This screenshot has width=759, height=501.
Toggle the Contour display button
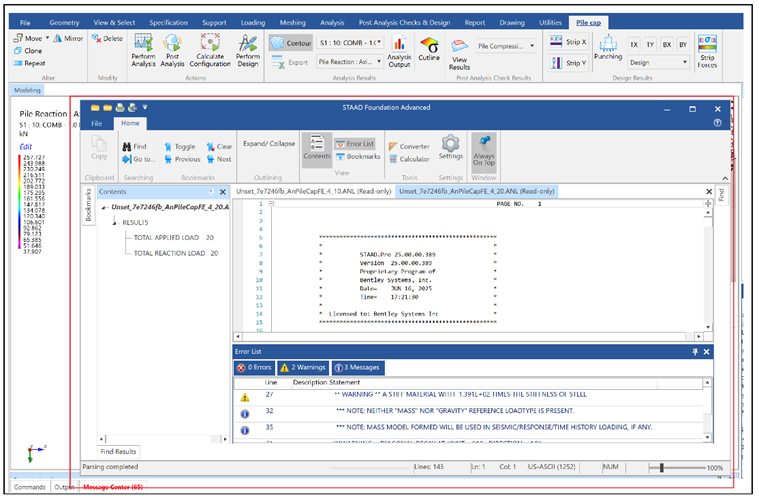[290, 43]
